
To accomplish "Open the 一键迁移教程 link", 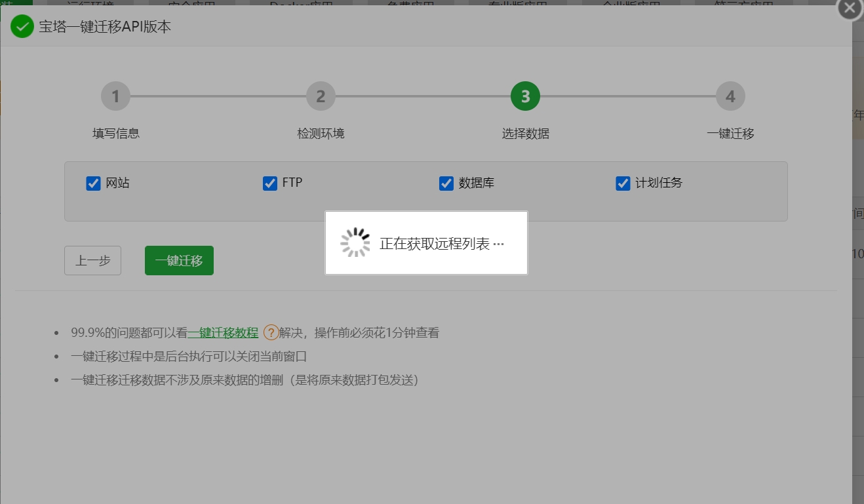I will click(223, 332).
